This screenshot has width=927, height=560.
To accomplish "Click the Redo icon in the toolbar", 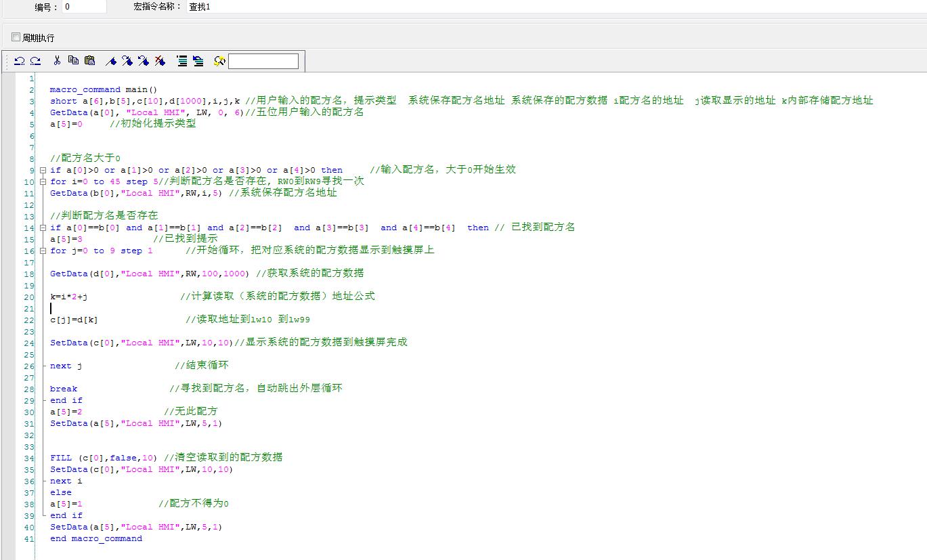I will pyautogui.click(x=35, y=61).
